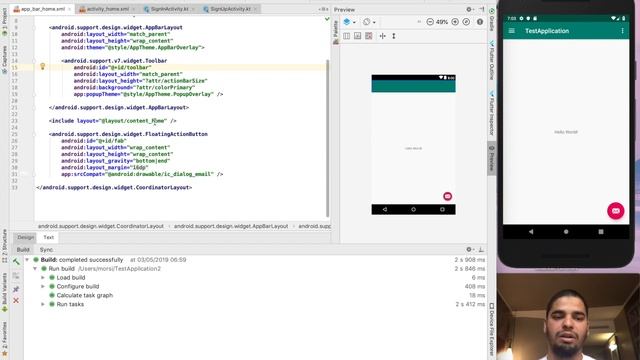Screen dimensions: 640x360
Task: Open the Captures side tool window
Action: 4,59
